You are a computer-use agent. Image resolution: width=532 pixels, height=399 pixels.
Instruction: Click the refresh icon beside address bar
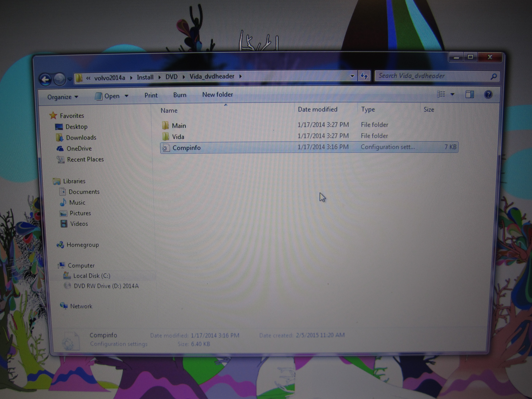coord(364,76)
